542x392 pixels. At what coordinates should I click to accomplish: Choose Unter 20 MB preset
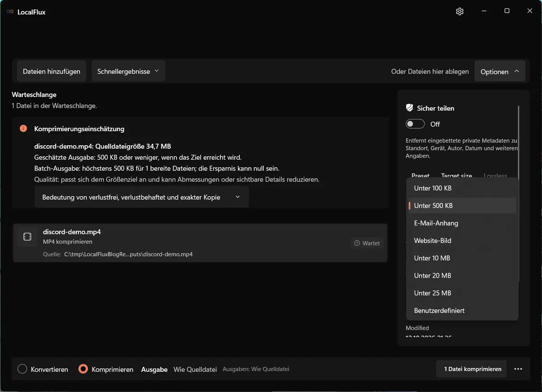(x=462, y=276)
